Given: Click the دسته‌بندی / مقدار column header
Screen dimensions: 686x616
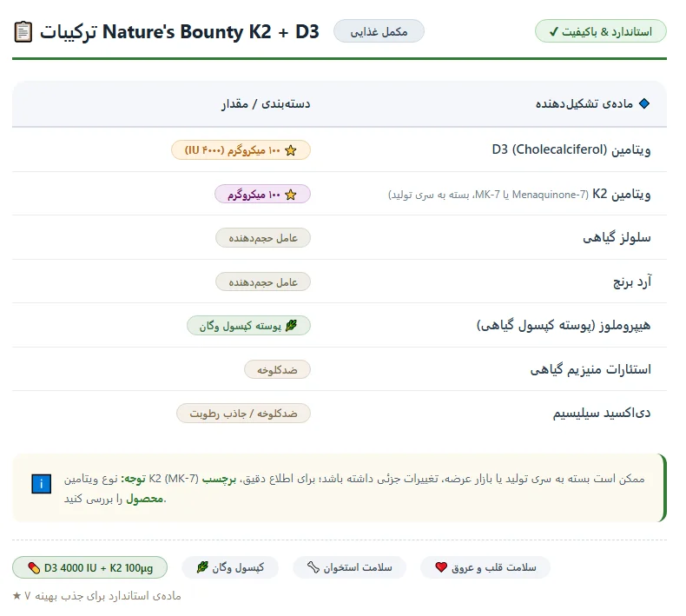Looking at the screenshot, I should click(266, 103).
